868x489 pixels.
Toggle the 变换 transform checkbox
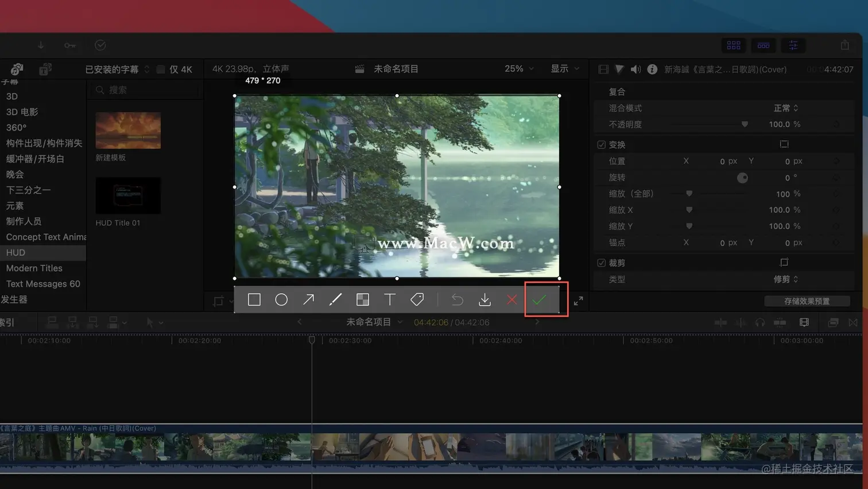click(601, 145)
